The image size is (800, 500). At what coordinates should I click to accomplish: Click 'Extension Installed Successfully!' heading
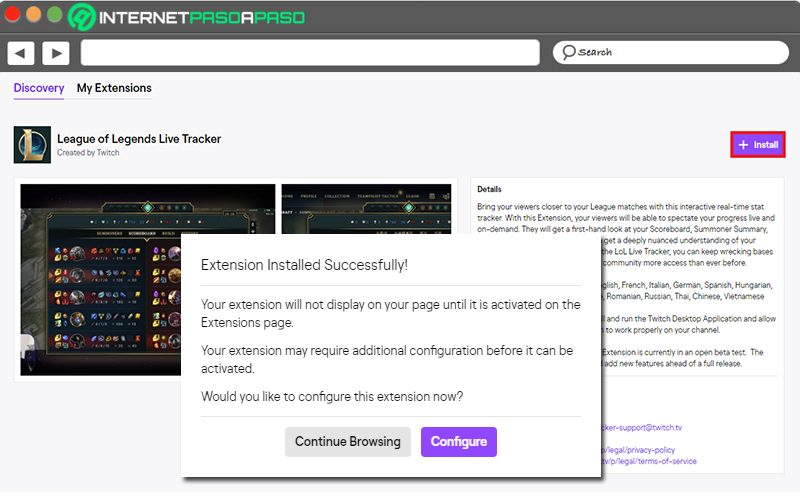pyautogui.click(x=304, y=265)
